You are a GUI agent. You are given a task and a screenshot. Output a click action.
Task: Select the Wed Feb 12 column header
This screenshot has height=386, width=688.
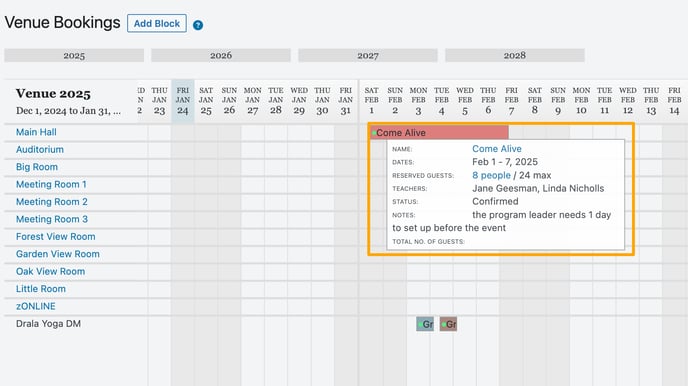(627, 101)
